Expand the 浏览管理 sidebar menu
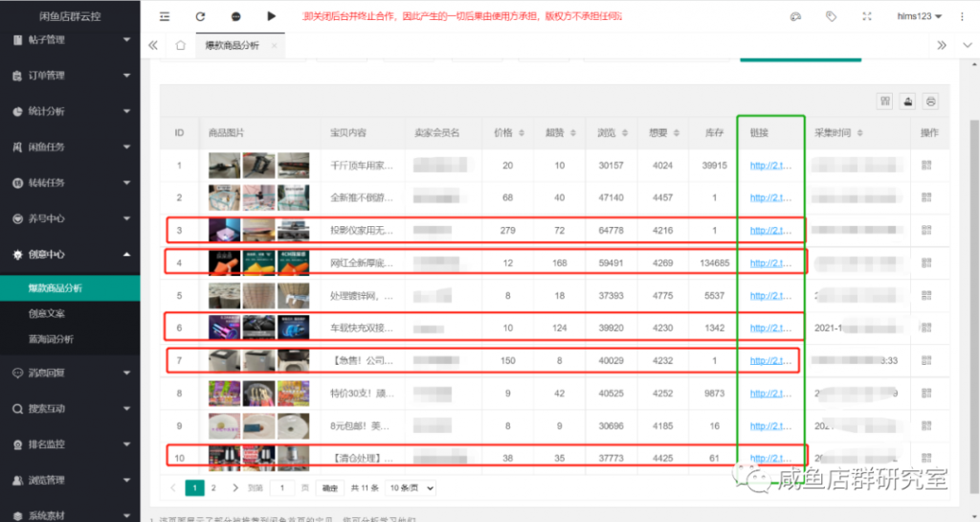The height and width of the screenshot is (522, 980). [70, 480]
